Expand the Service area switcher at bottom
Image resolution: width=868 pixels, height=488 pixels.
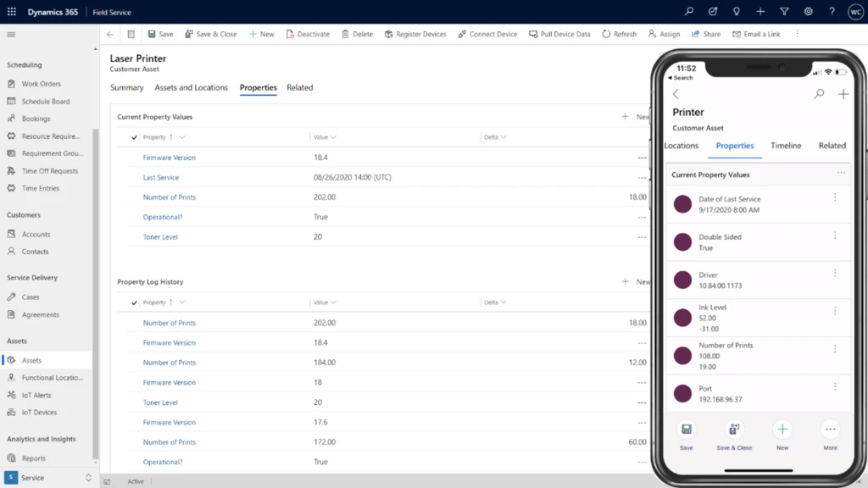point(87,477)
